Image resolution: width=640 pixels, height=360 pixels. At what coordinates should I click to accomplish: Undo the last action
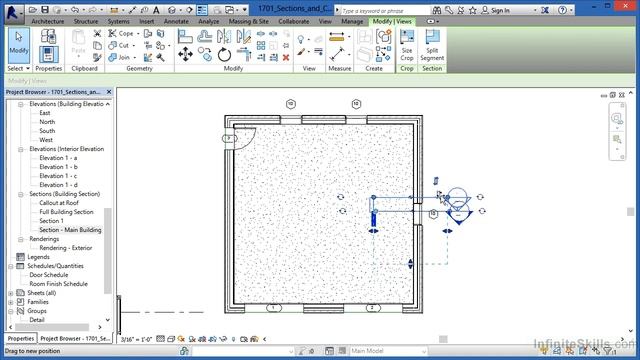click(75, 9)
